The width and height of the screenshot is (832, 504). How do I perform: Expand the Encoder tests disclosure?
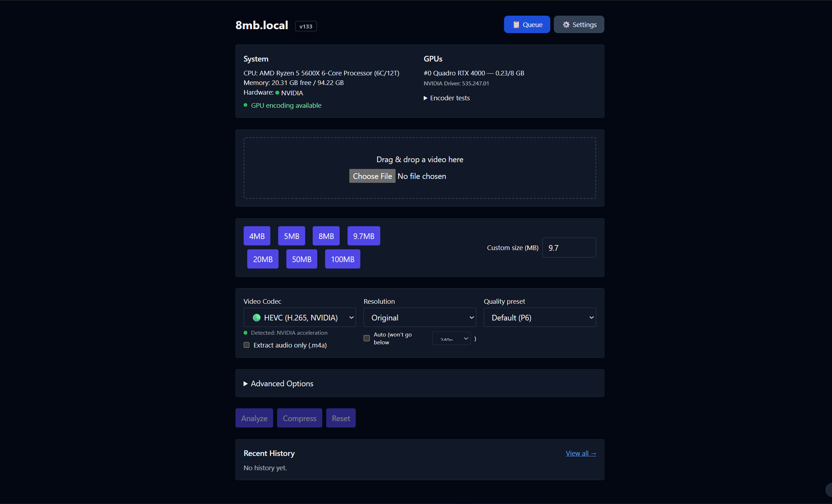point(447,98)
